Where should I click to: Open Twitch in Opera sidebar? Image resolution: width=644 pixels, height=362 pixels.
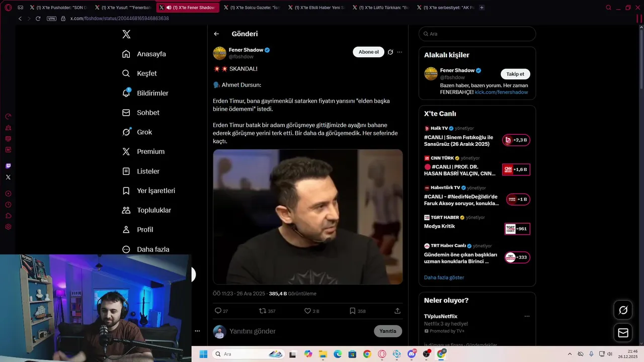click(x=8, y=166)
